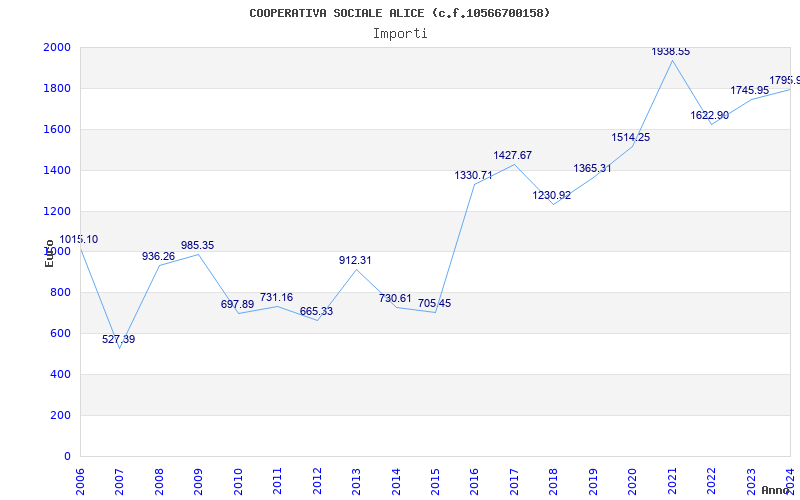800x500 pixels.
Task: Click y-axis value 0
Action: (67, 456)
